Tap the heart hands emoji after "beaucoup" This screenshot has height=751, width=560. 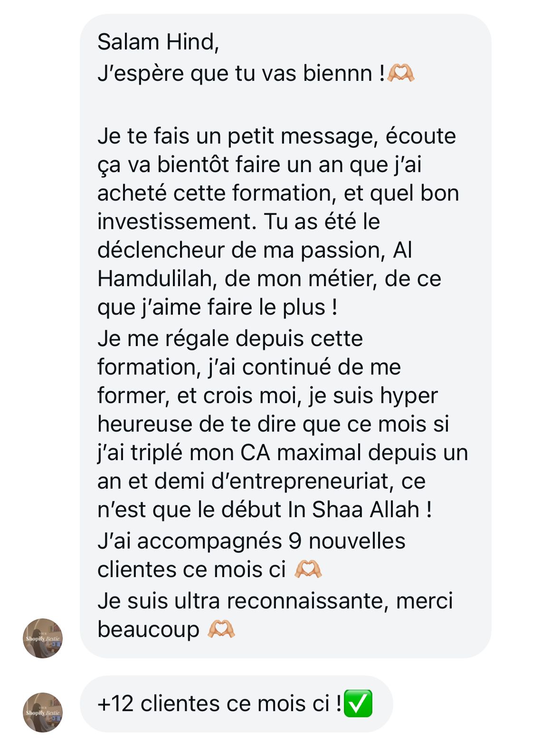(221, 629)
